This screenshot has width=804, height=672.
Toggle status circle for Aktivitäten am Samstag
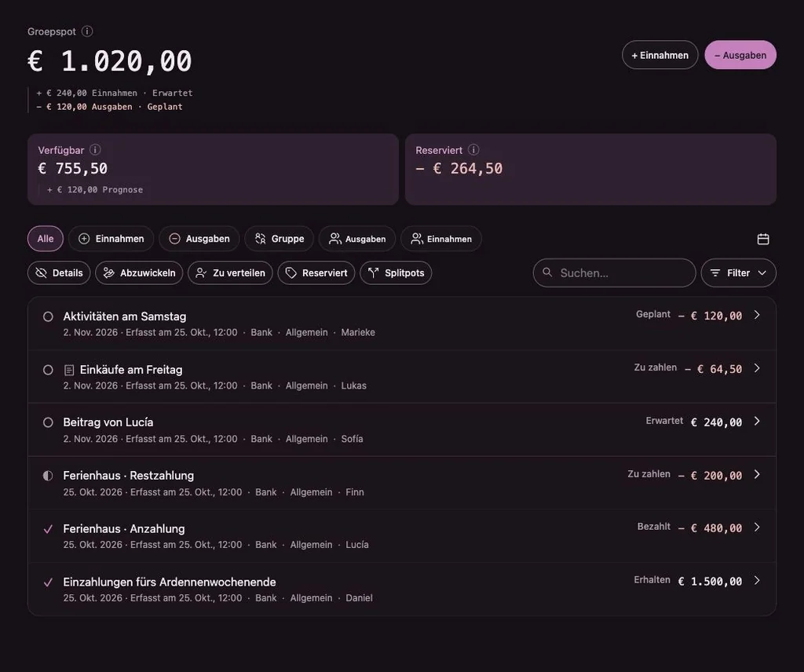[x=48, y=317]
